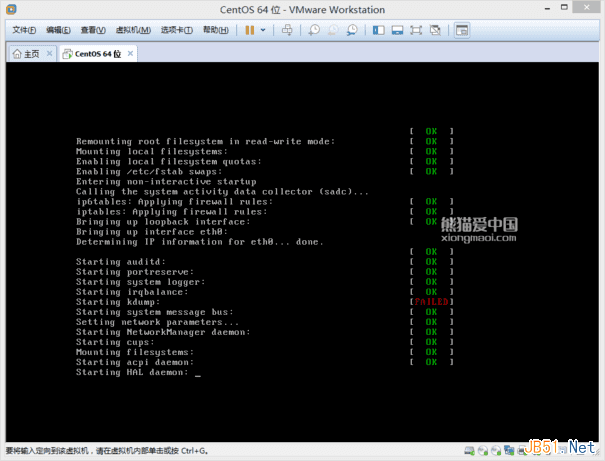Switch to Unity mode
Viewport: 605px width, 461px height.
(x=435, y=30)
